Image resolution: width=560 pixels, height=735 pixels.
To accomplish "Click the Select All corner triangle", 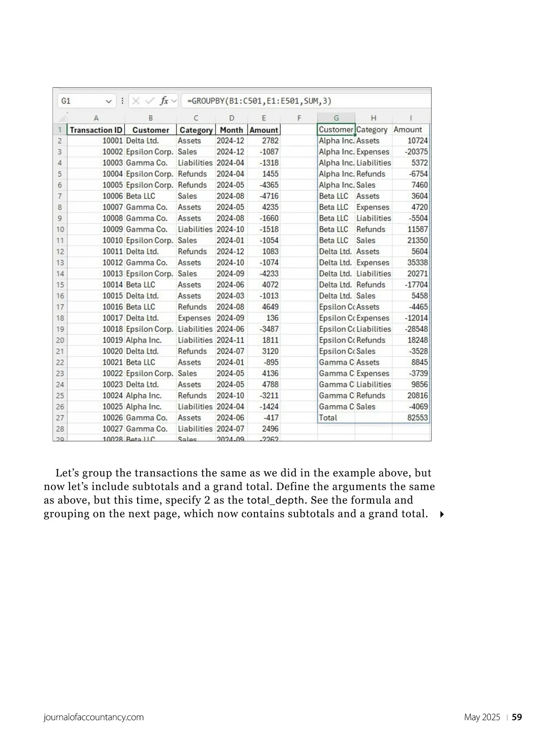I will click(61, 118).
